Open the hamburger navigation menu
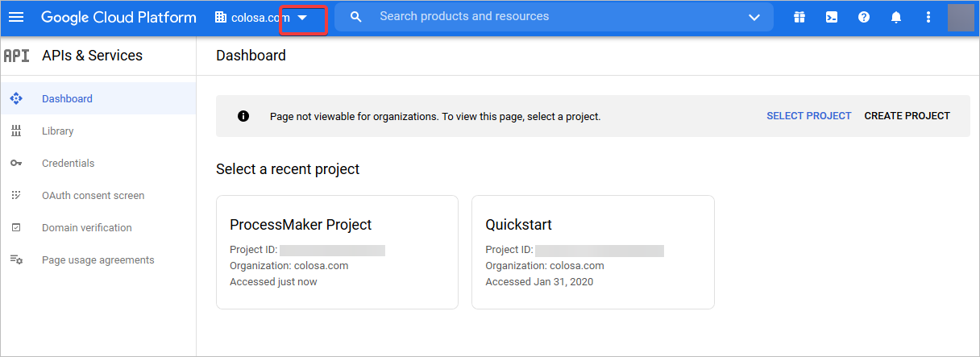The height and width of the screenshot is (357, 980). coord(16,17)
